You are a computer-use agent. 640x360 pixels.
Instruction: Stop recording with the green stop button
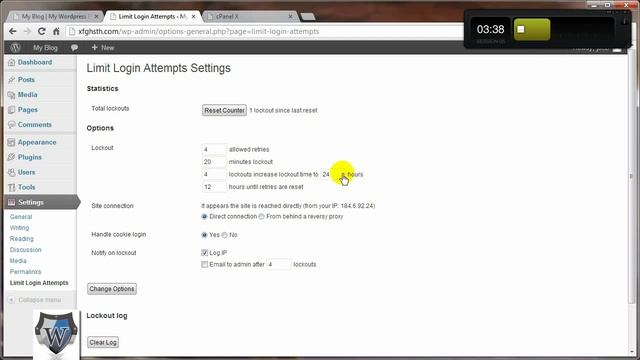click(x=532, y=29)
